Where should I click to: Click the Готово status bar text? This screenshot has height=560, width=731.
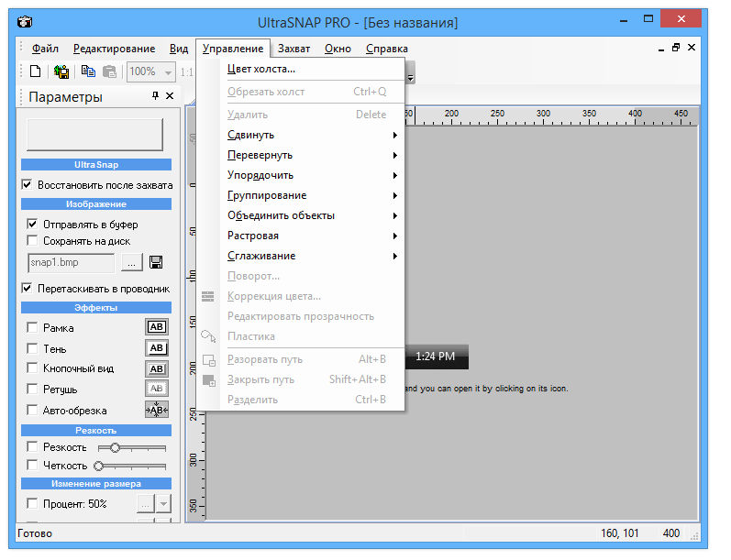coord(35,533)
